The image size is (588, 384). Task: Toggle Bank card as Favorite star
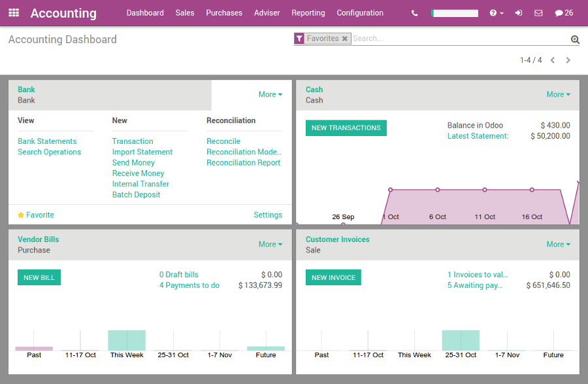point(21,215)
